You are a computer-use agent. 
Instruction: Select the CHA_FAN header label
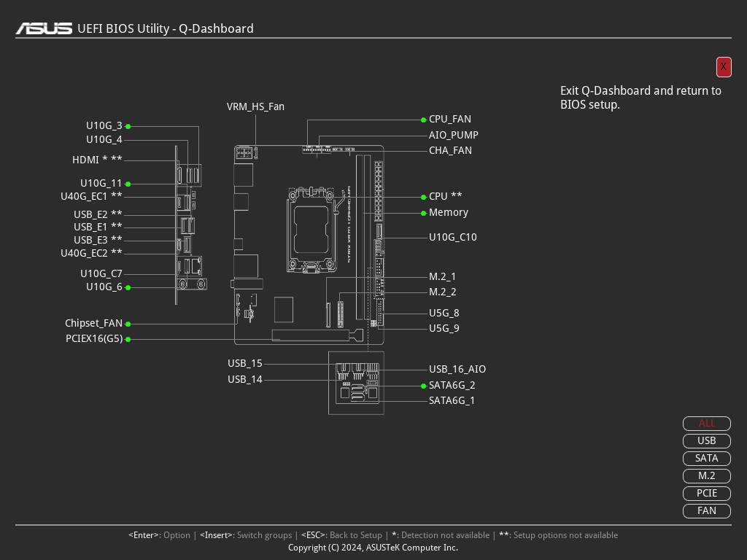coord(450,150)
